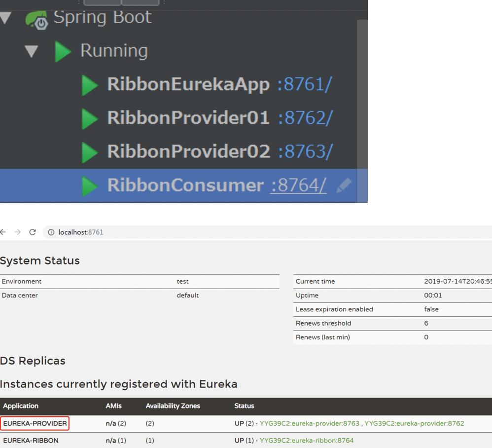Click 'Instances currently registered with Eureka' heading
Screen dimensions: 492x448
tap(119, 384)
